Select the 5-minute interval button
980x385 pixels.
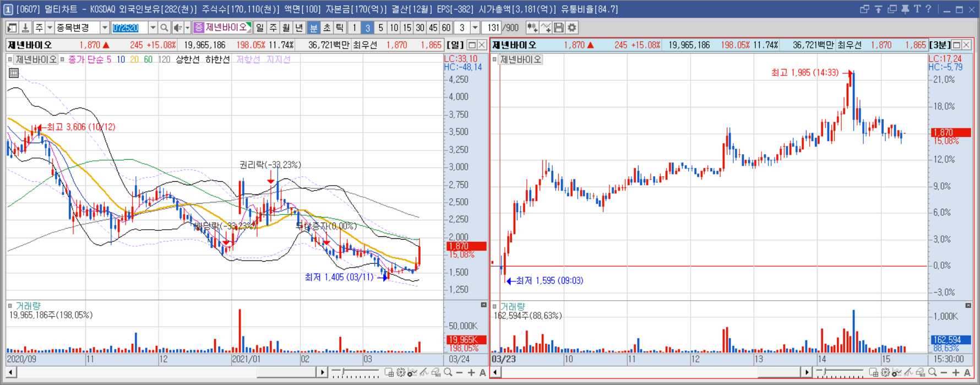pyautogui.click(x=380, y=28)
